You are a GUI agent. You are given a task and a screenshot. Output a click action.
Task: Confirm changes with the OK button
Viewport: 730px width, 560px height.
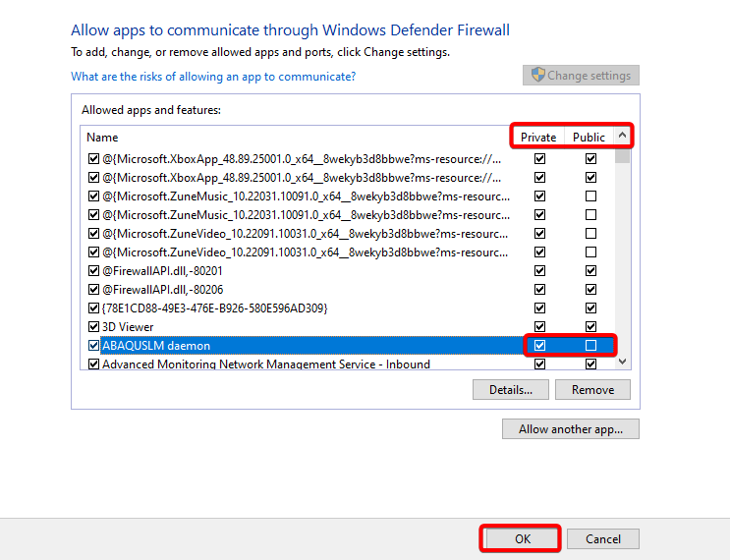[x=523, y=538]
